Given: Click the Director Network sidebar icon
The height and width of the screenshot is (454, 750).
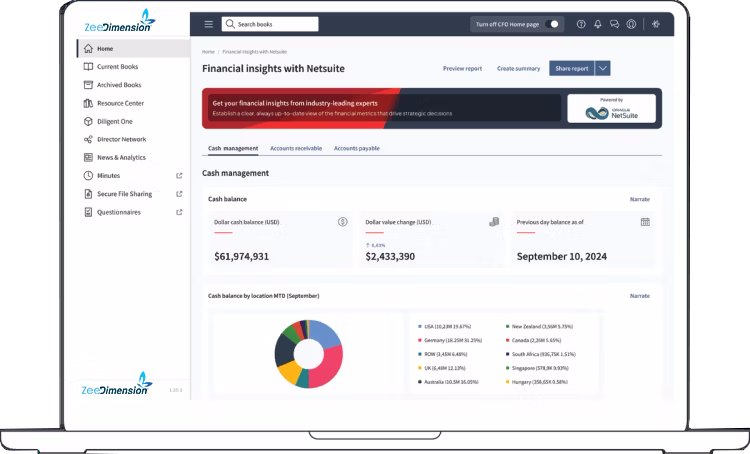Looking at the screenshot, I should 88,139.
